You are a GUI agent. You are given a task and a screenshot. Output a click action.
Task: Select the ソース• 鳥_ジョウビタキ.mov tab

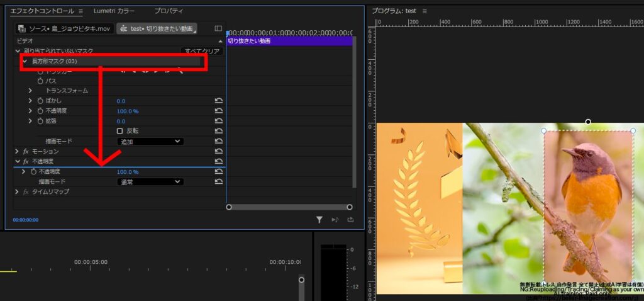click(x=65, y=29)
